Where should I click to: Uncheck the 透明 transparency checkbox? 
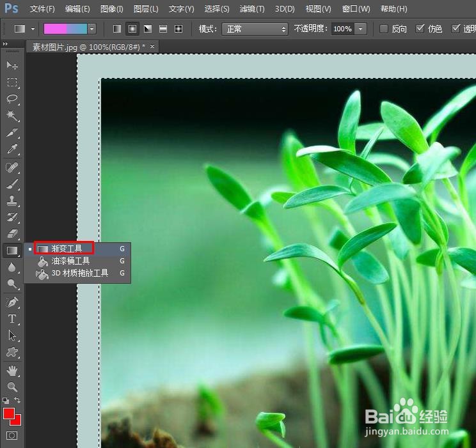(456, 29)
